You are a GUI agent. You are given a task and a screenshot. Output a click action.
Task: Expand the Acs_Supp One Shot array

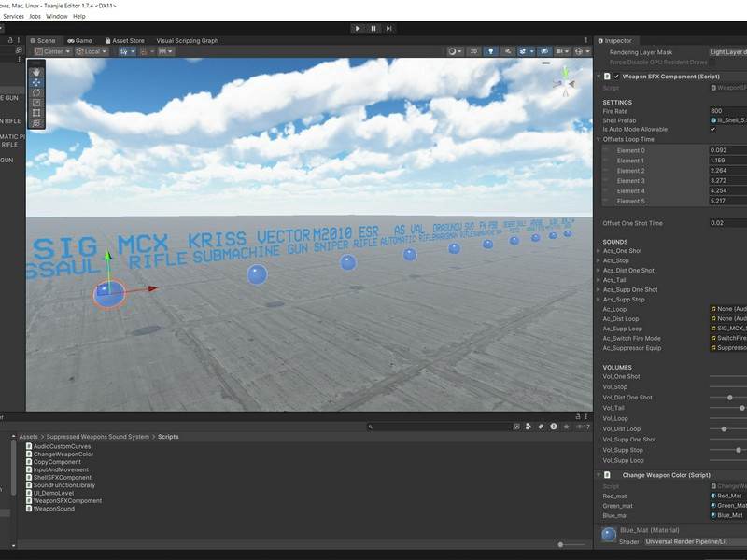pos(599,289)
